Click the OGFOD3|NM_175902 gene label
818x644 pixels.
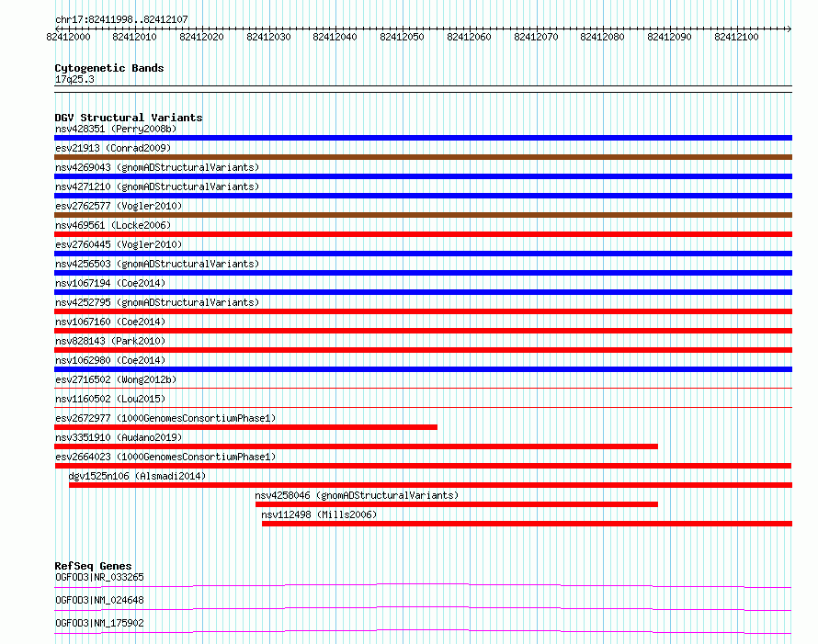click(x=99, y=623)
